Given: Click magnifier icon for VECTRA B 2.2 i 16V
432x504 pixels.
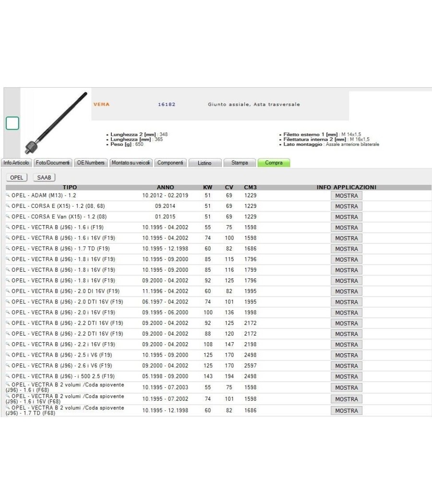Looking at the screenshot, I should pos(8,344).
